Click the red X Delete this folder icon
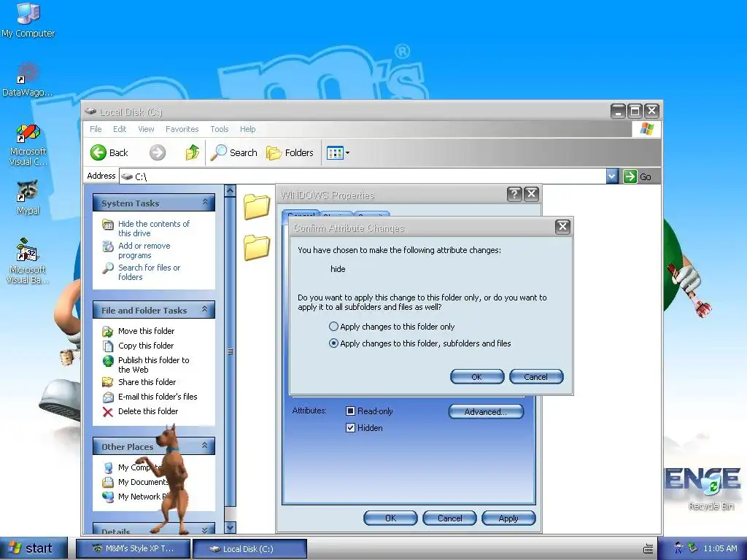Viewport: 747px width, 560px height. pyautogui.click(x=108, y=412)
